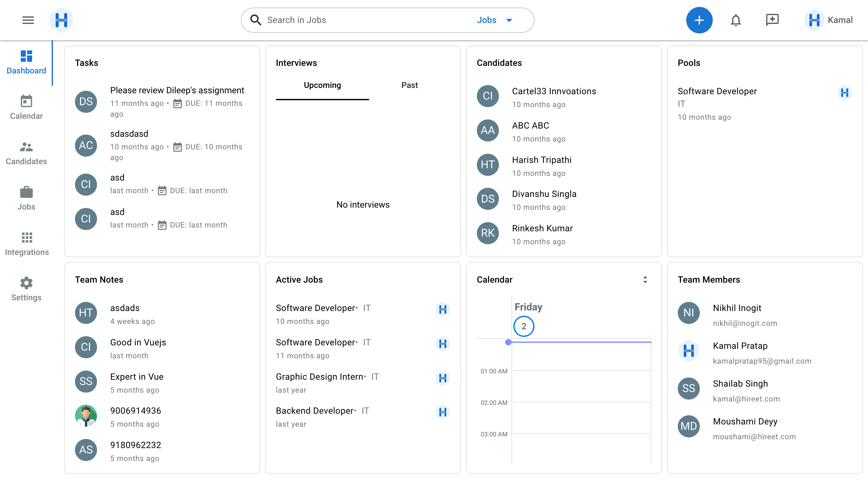The width and height of the screenshot is (868, 484).
Task: Click DS avatar of Dileep's assignment task
Action: tap(86, 101)
